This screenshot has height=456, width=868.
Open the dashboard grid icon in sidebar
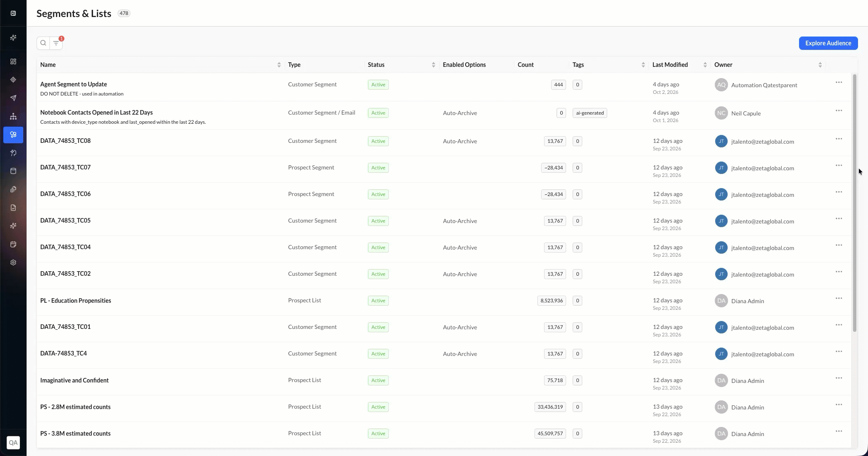point(13,61)
